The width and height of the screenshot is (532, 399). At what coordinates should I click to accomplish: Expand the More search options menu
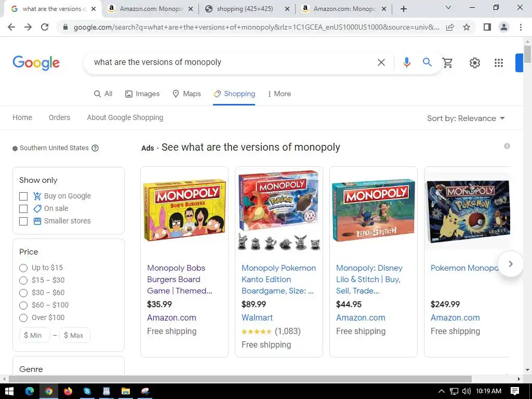[x=279, y=94]
